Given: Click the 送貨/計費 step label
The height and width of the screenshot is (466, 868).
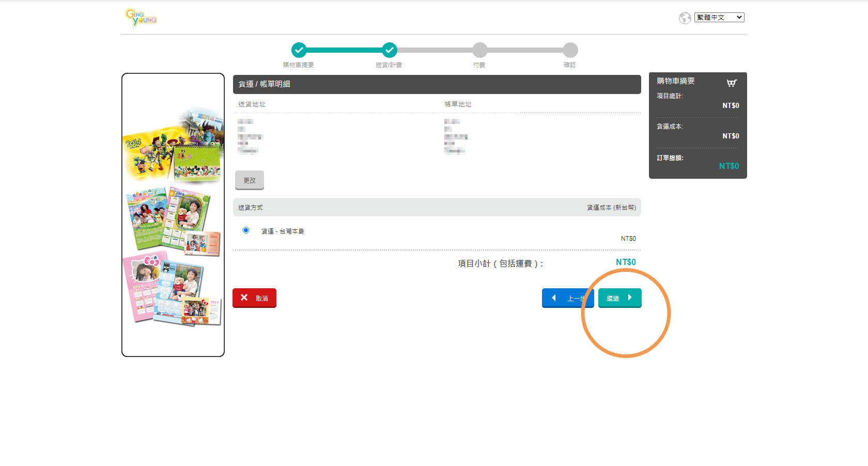Looking at the screenshot, I should [x=389, y=65].
